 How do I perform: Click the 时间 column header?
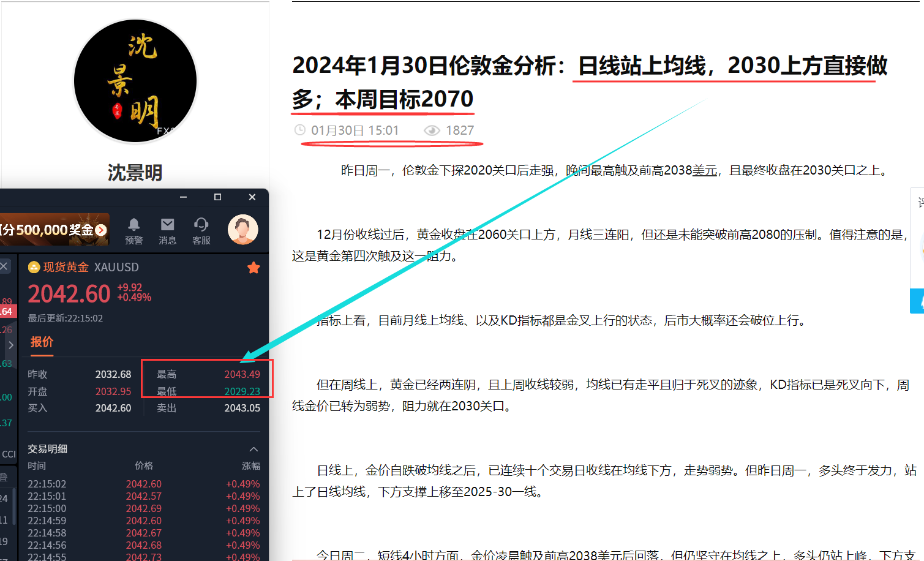pyautogui.click(x=37, y=466)
